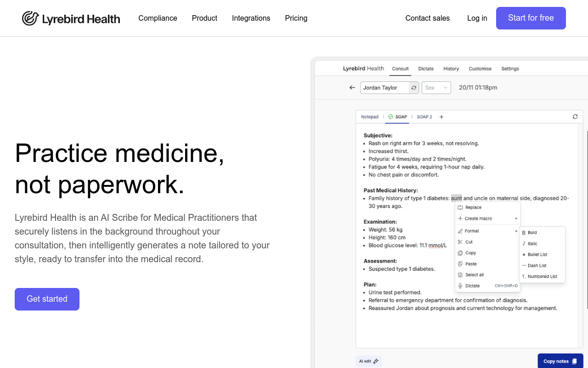The image size is (588, 368).
Task: Click the pen icon beside Format
Action: point(460,231)
